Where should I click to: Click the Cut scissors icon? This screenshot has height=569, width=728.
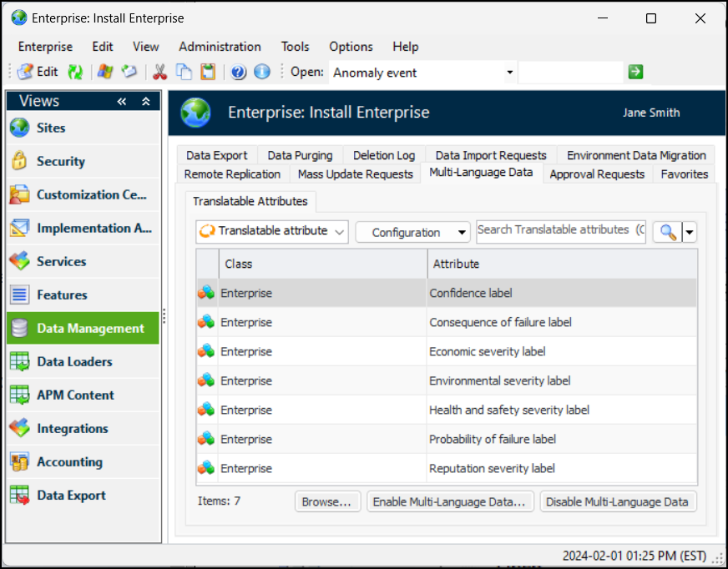[160, 73]
